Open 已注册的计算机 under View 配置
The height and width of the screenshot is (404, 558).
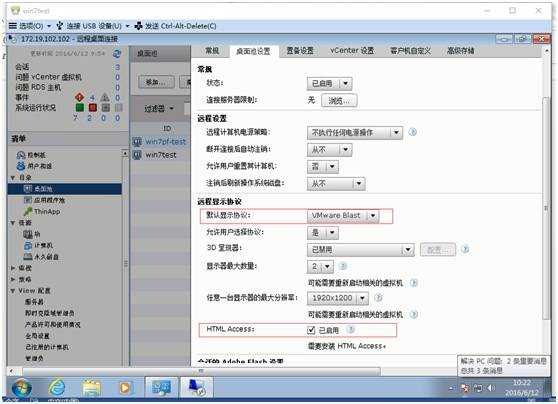46,347
